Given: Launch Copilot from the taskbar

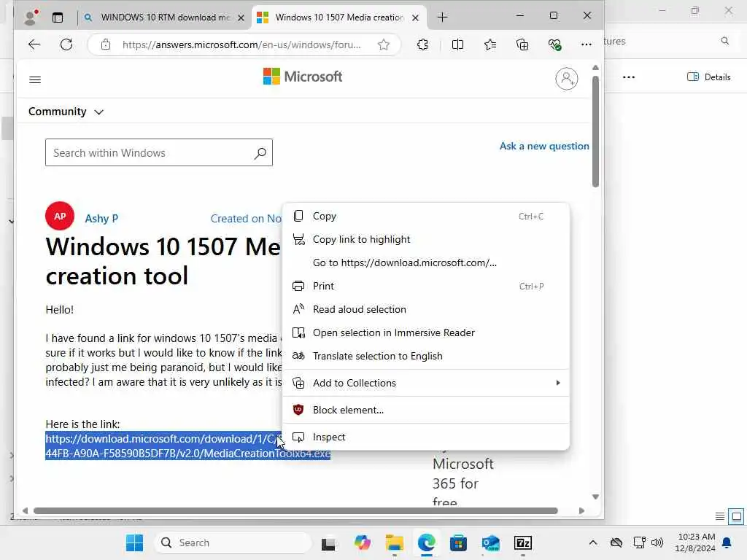Looking at the screenshot, I should [362, 542].
